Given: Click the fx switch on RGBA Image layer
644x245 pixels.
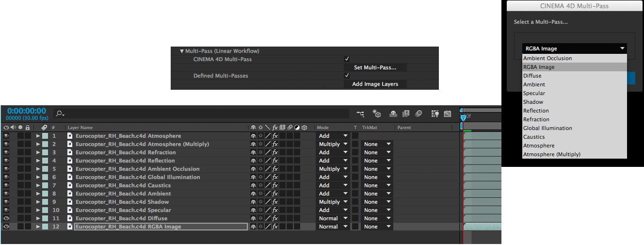Looking at the screenshot, I should tap(275, 227).
